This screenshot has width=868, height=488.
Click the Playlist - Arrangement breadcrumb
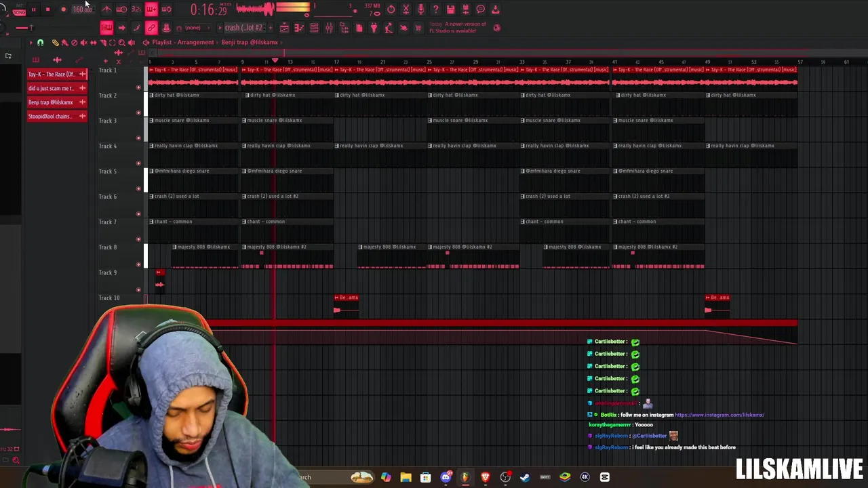pyautogui.click(x=183, y=42)
